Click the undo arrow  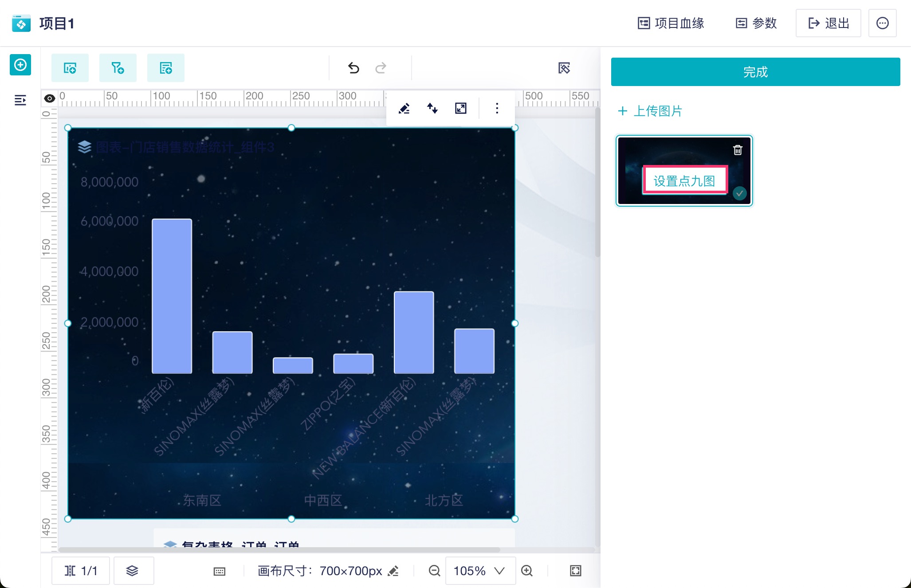[x=353, y=68]
